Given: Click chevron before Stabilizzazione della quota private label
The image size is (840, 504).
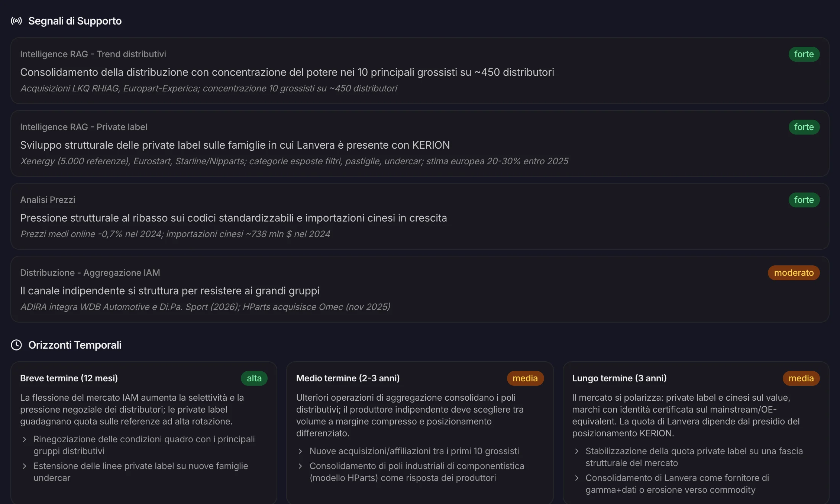Looking at the screenshot, I should (576, 451).
